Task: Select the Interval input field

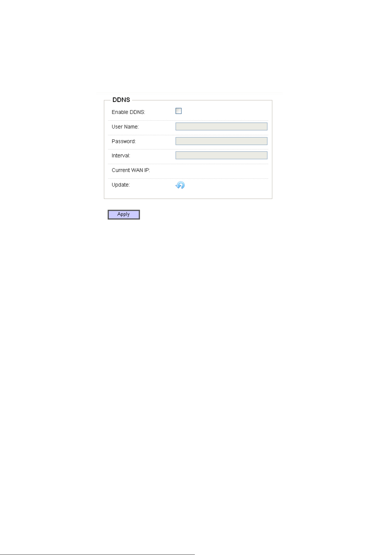Action: click(x=221, y=155)
